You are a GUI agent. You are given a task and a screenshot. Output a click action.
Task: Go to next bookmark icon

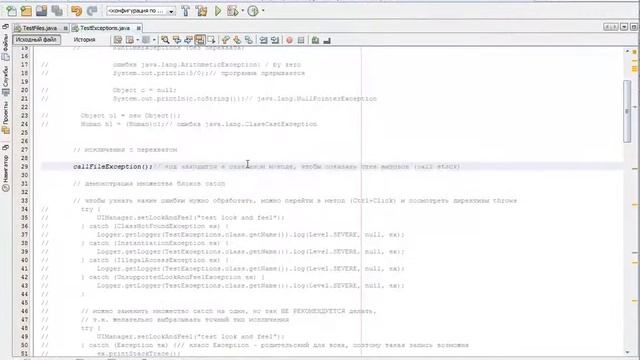point(237,40)
